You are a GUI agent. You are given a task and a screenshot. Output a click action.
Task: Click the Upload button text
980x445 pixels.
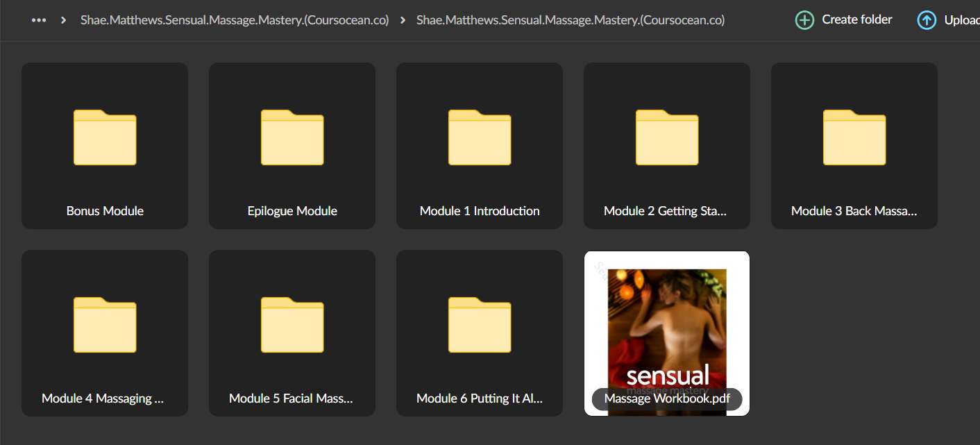coord(962,20)
